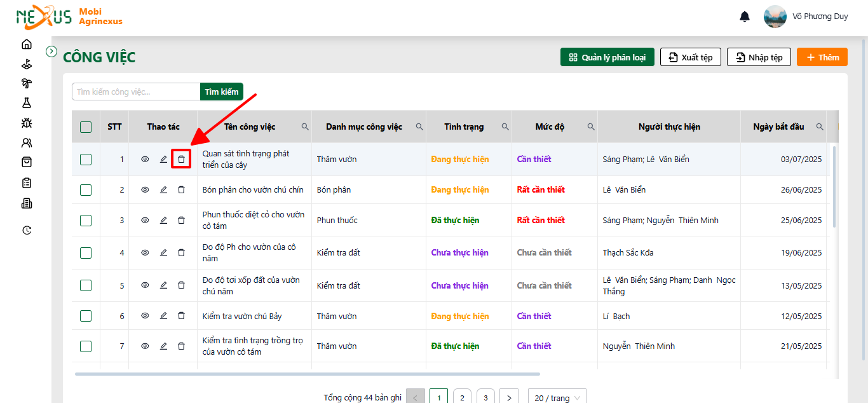This screenshot has height=403, width=868.
Task: Go to next page with right chevron
Action: click(x=509, y=397)
